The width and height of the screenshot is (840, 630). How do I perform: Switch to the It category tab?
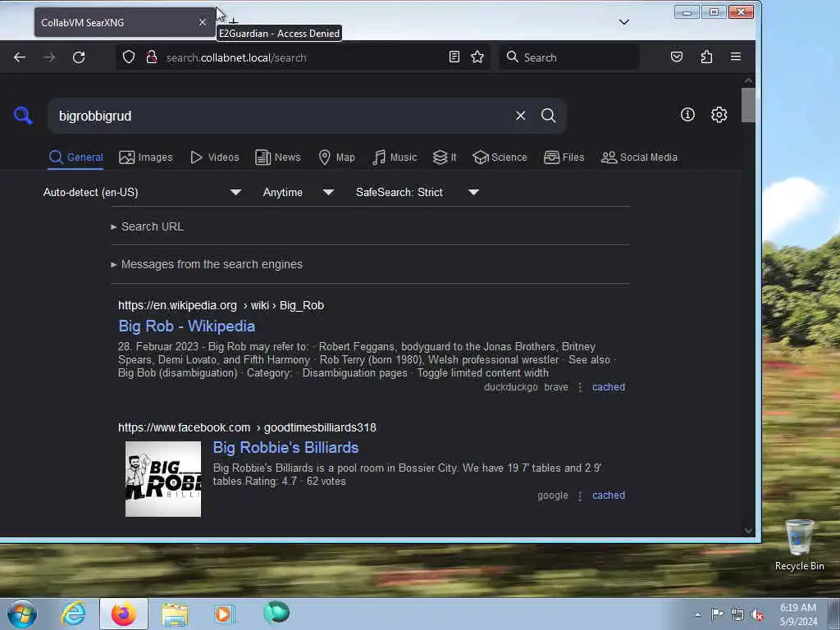point(445,157)
